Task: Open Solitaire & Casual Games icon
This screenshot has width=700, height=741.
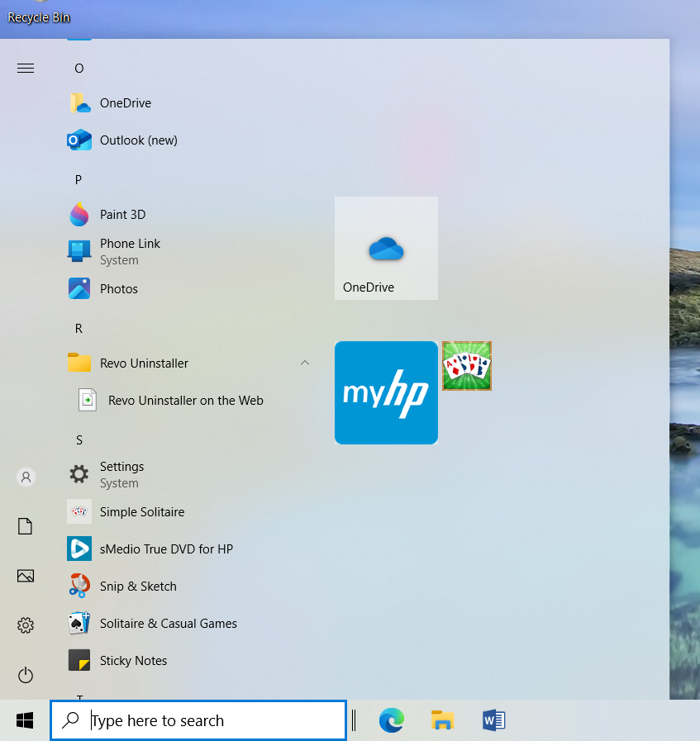Action: (x=79, y=624)
